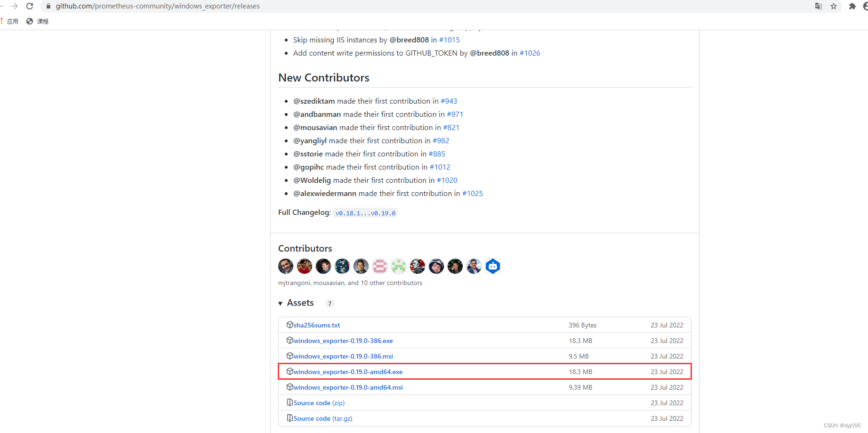Click the browser forward arrow
The image size is (868, 433).
click(x=15, y=6)
